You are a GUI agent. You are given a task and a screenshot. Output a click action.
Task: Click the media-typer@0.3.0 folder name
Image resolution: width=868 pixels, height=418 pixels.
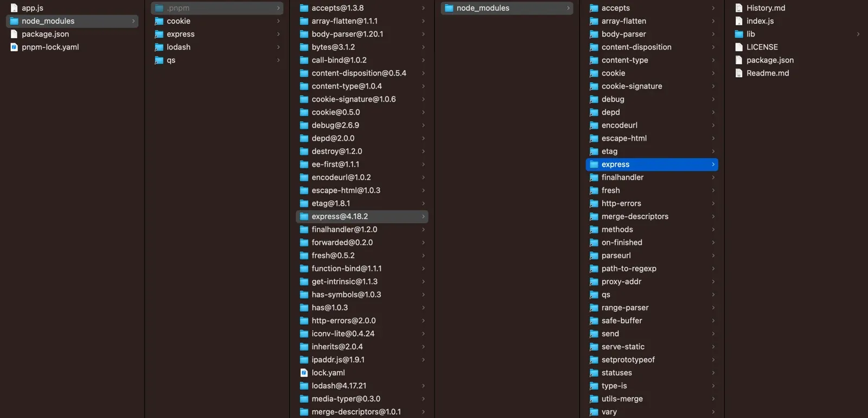point(346,399)
